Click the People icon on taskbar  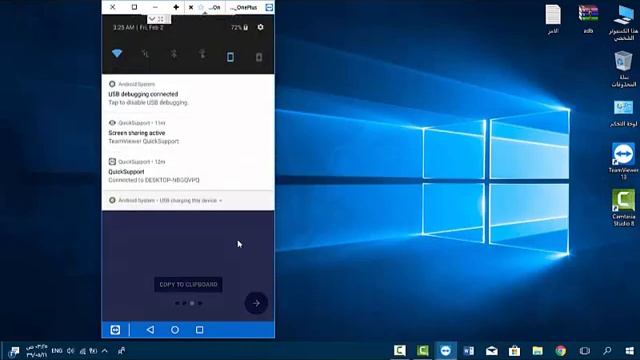(x=122, y=351)
